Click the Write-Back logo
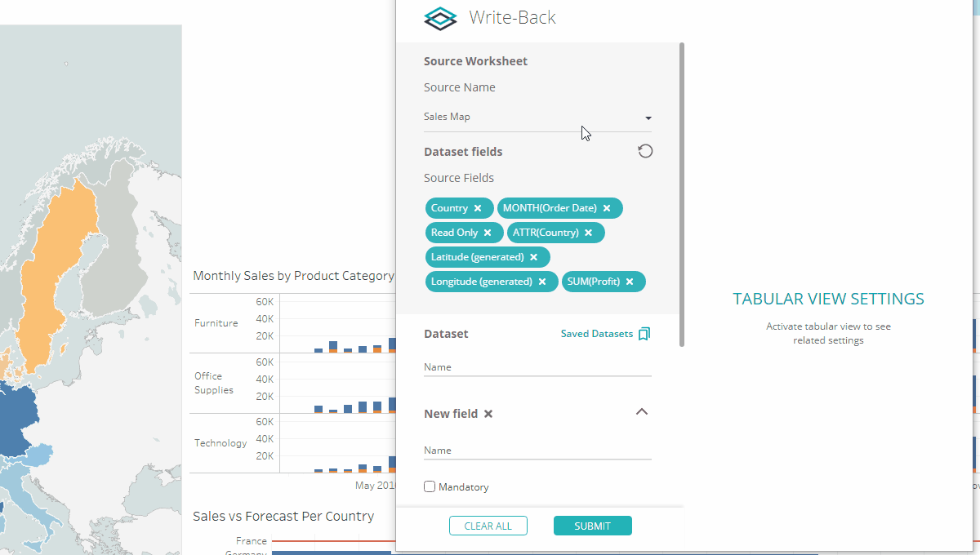This screenshot has height=555, width=980. pos(440,18)
